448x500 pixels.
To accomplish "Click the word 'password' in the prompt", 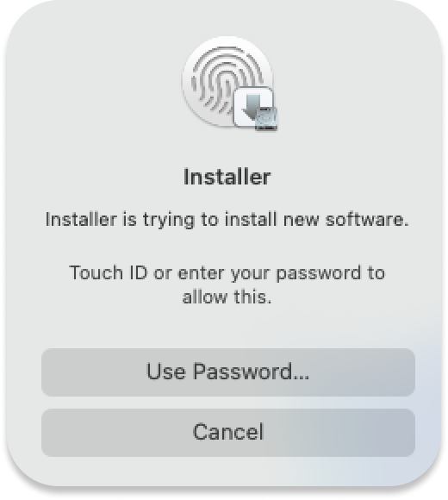I will click(319, 274).
